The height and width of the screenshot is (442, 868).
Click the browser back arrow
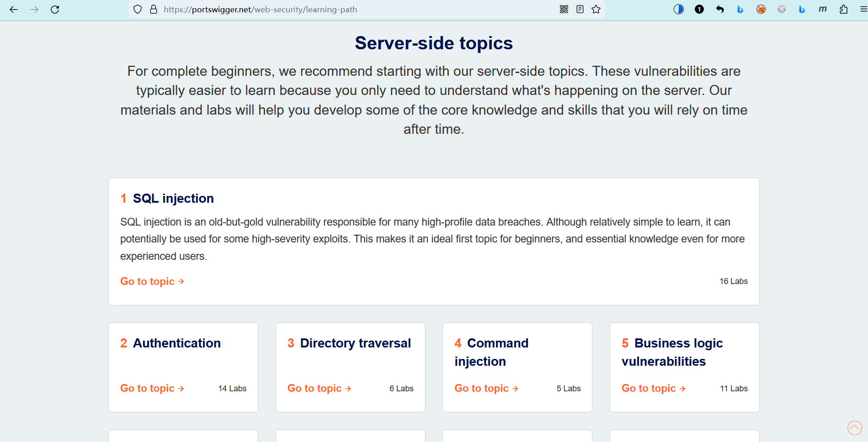coord(14,9)
